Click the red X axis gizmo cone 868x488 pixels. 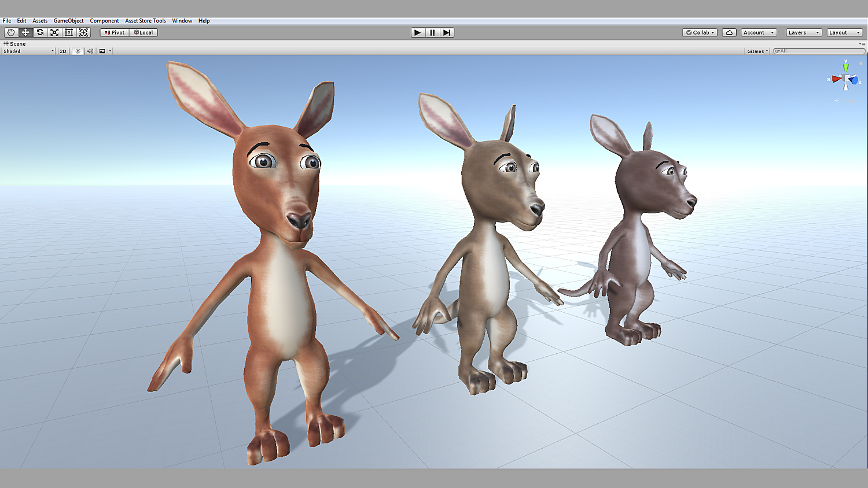(x=836, y=79)
